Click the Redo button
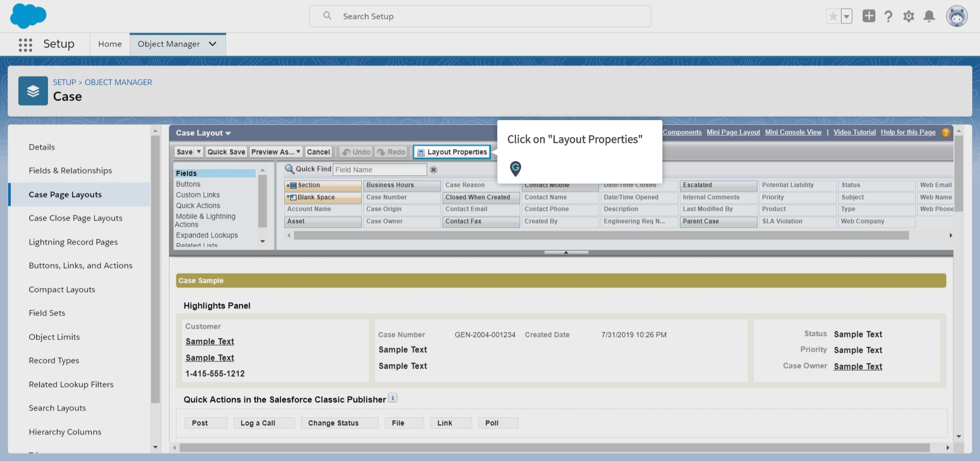The width and height of the screenshot is (980, 461). click(391, 152)
